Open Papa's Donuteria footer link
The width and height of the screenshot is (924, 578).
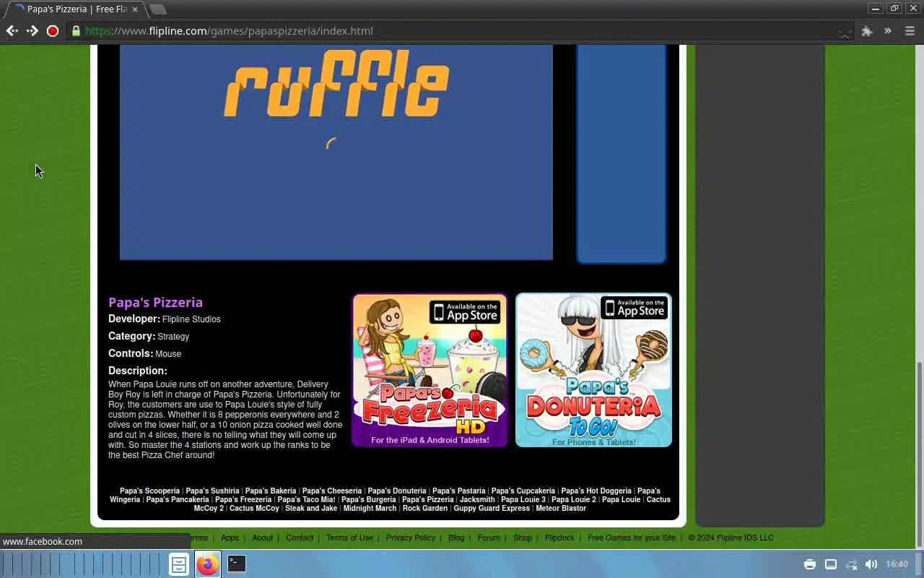397,491
